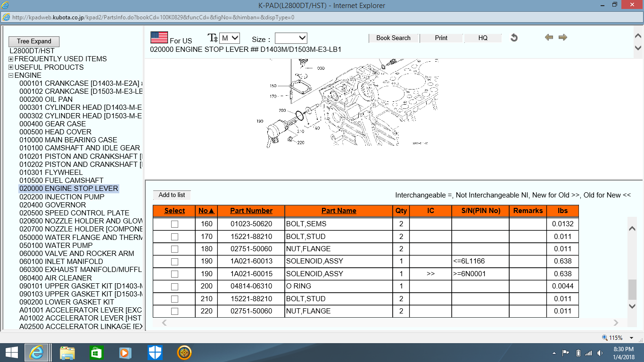Screen dimensions: 644x362
Task: Open the Windows Store taskbar icon
Action: pyautogui.click(x=96, y=353)
